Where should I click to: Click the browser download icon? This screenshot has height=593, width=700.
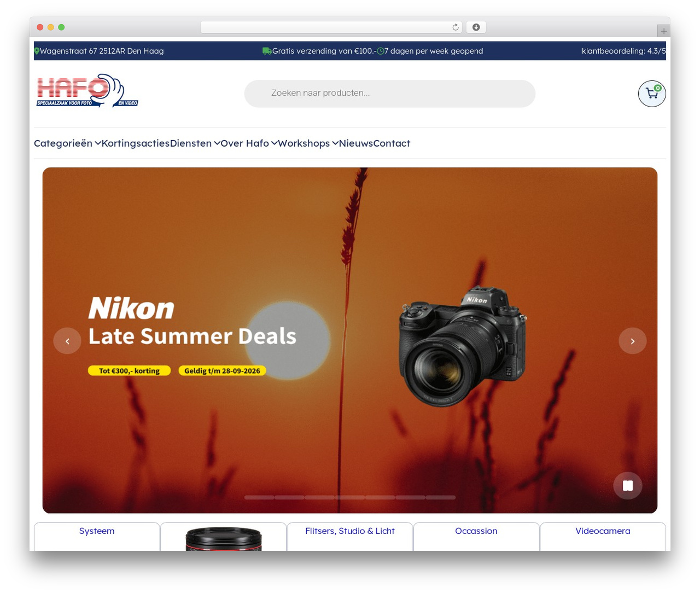coord(476,27)
